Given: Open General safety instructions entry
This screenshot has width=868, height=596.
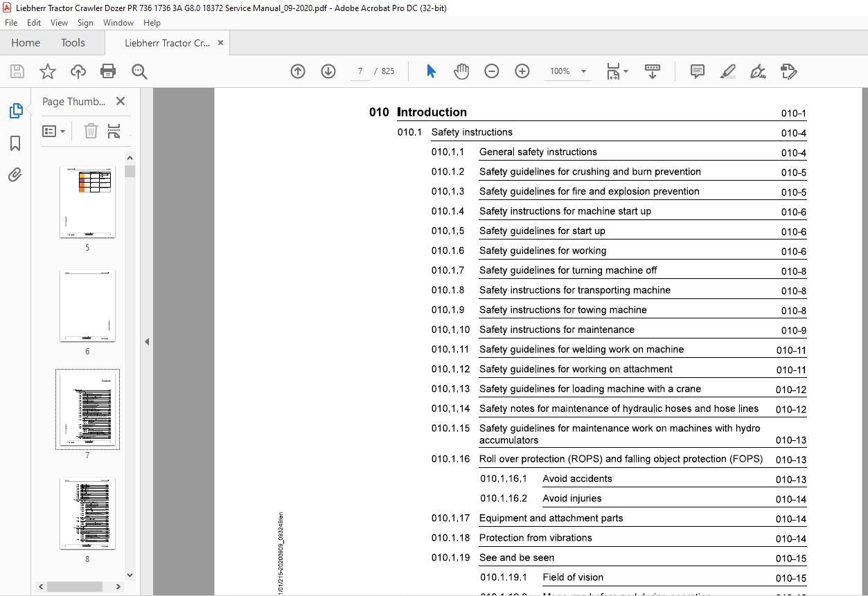Looking at the screenshot, I should 619,152.
